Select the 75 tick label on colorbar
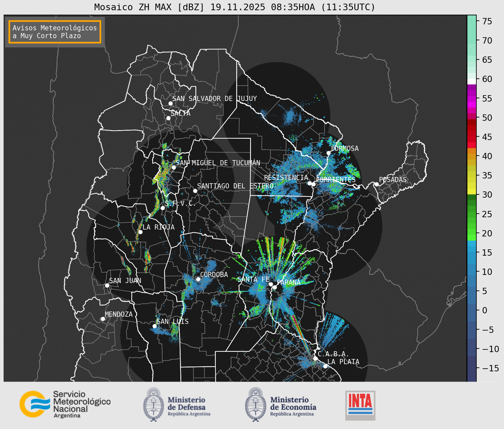Viewport: 504px width, 429px height. (487, 21)
